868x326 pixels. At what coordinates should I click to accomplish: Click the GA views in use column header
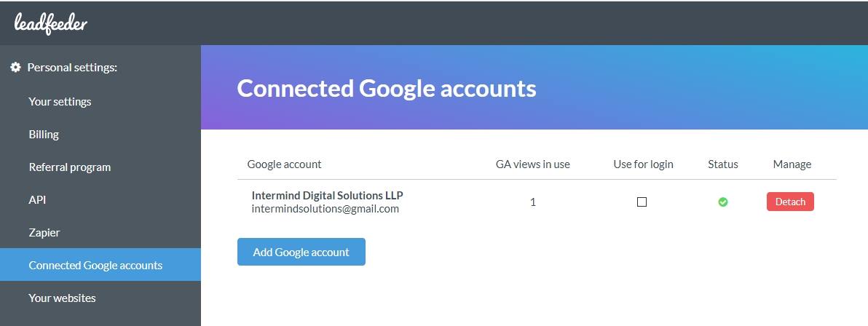532,164
